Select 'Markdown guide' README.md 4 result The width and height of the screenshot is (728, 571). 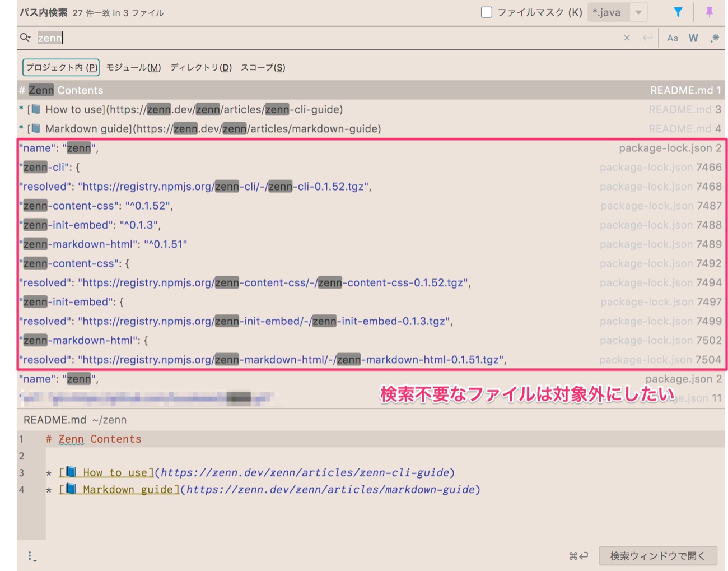(370, 128)
